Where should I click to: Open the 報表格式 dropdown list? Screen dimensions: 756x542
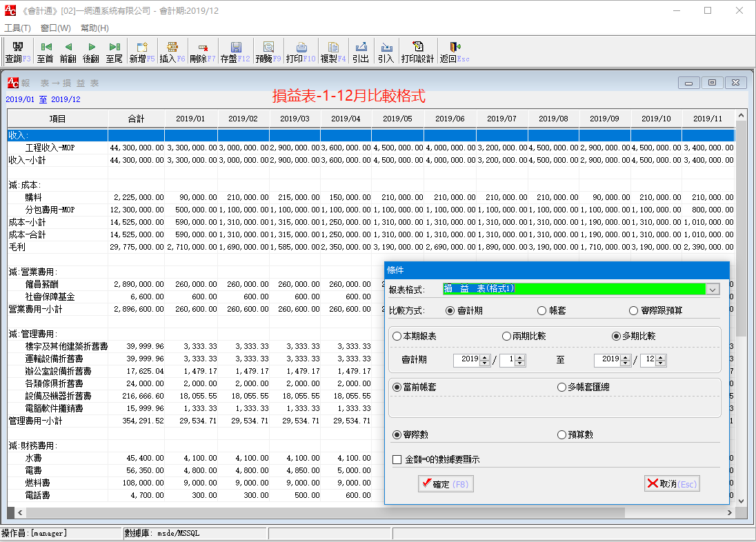tap(713, 289)
